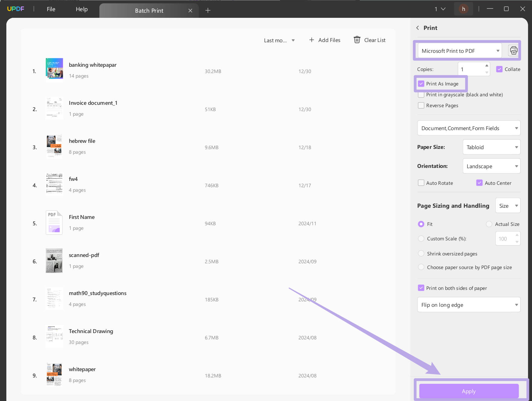
Task: Enable the Auto Rotate checkbox
Action: pyautogui.click(x=421, y=183)
